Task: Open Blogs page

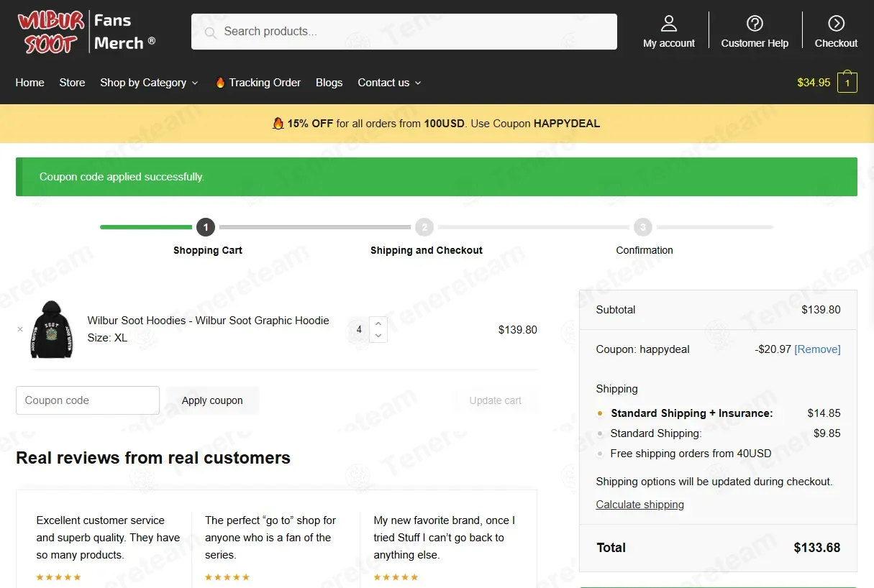Action: coord(329,83)
